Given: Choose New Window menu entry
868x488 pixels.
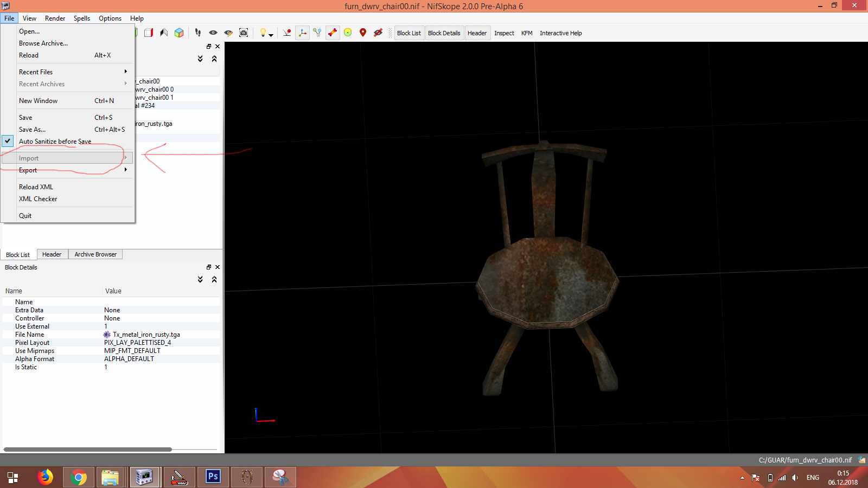Looking at the screenshot, I should (68, 101).
